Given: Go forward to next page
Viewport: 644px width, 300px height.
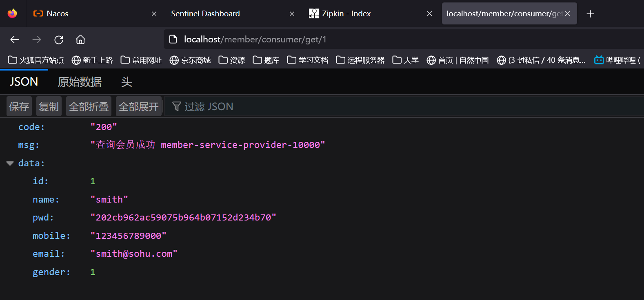Looking at the screenshot, I should [x=37, y=40].
